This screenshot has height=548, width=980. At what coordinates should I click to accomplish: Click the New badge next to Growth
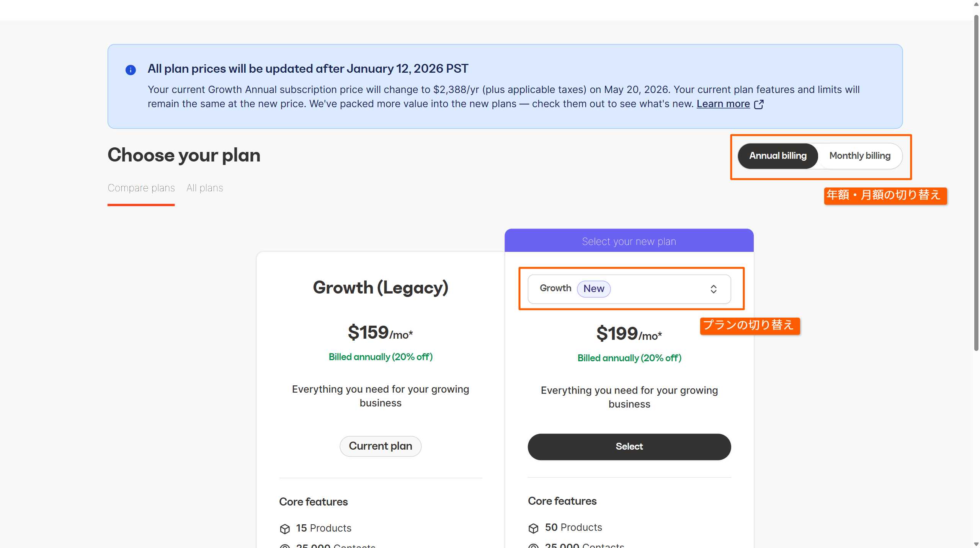click(x=594, y=289)
